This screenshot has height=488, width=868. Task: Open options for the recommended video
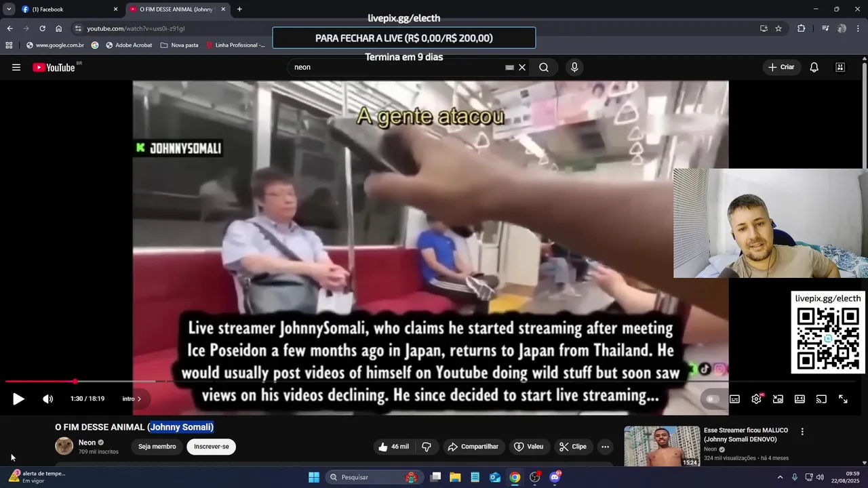(x=802, y=432)
